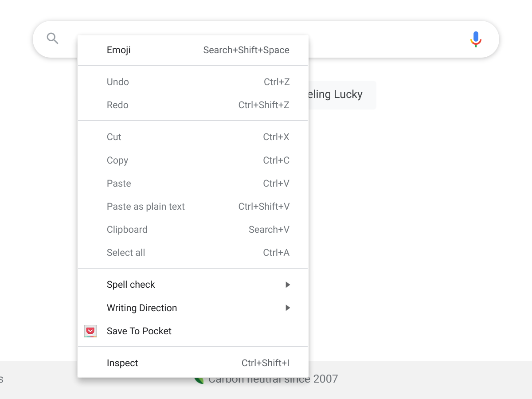This screenshot has width=532, height=399.
Task: Select Emoji from the context menu
Action: click(119, 50)
